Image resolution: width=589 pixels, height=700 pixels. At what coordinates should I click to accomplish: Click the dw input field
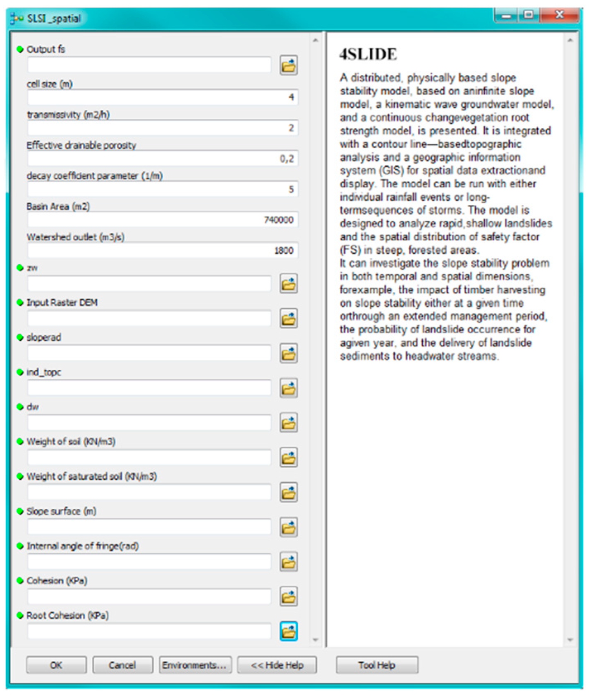pyautogui.click(x=149, y=423)
